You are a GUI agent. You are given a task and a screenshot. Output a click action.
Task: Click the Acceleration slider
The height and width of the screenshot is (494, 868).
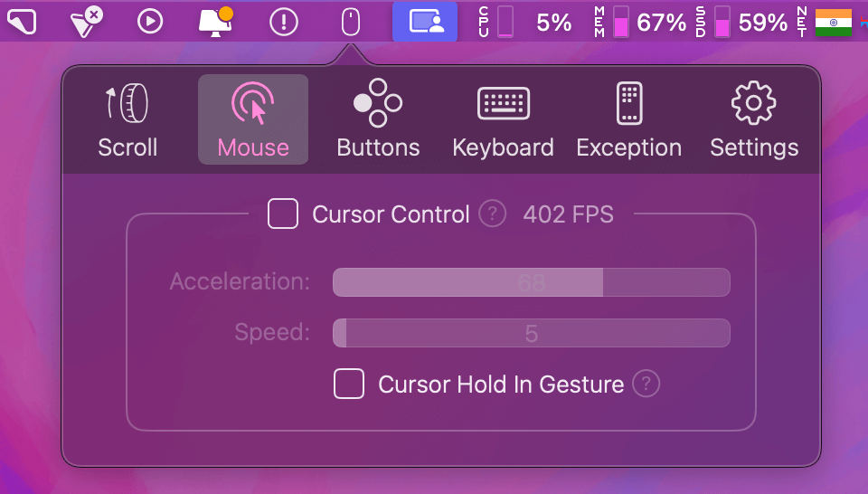531,282
